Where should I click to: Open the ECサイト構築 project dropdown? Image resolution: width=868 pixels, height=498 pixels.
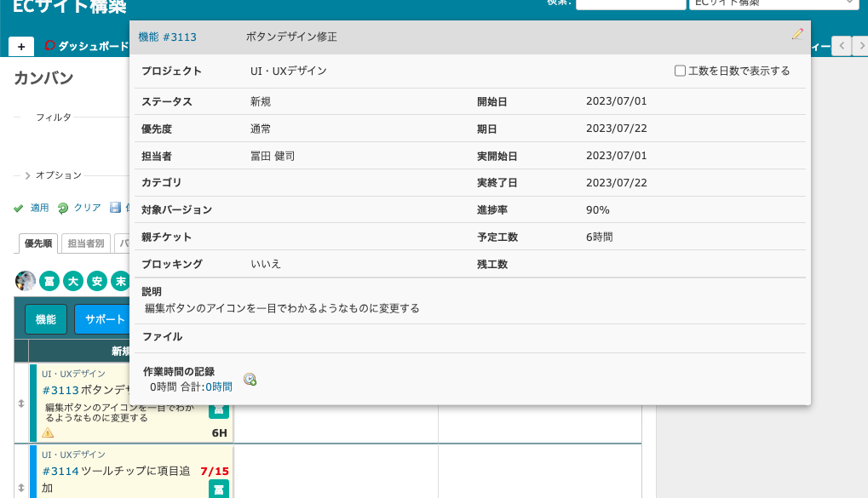coord(773,3)
